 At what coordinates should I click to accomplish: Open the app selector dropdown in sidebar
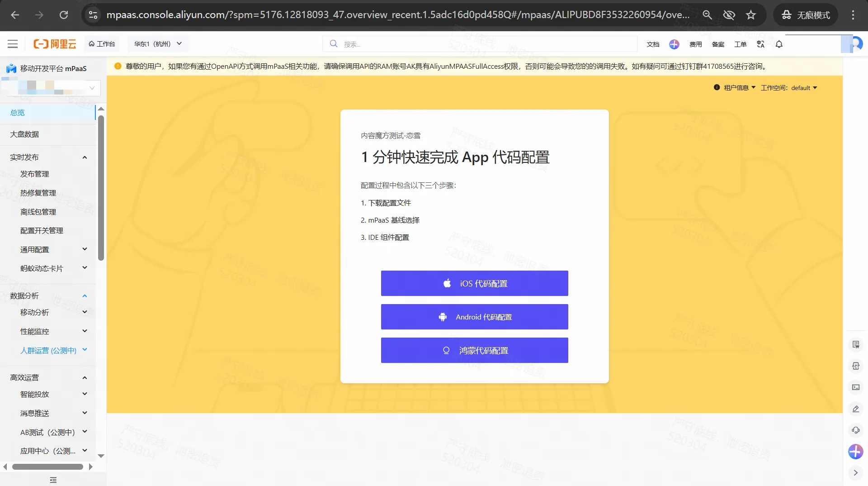click(x=53, y=88)
